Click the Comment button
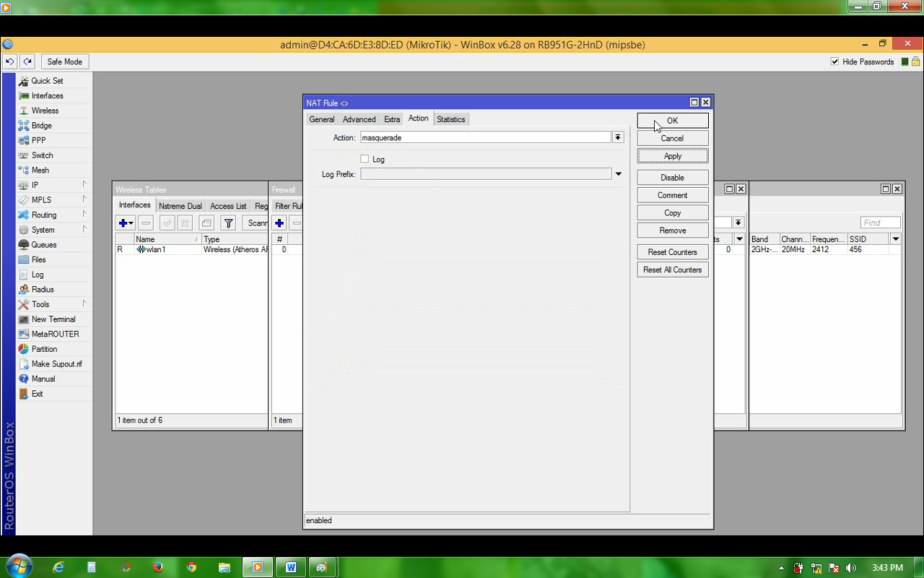924x578 pixels. tap(673, 195)
